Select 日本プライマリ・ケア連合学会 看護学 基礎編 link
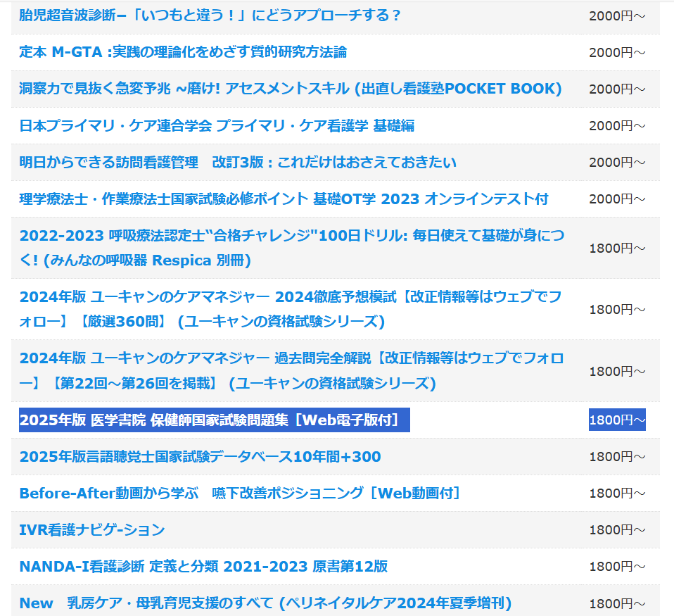The width and height of the screenshot is (674, 616). click(217, 125)
